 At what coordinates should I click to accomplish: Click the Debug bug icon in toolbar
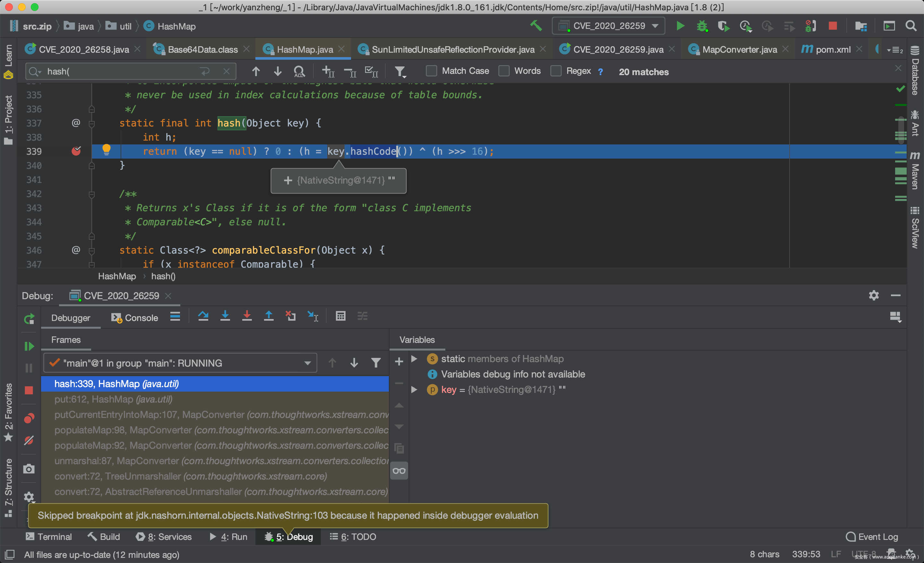pyautogui.click(x=702, y=26)
